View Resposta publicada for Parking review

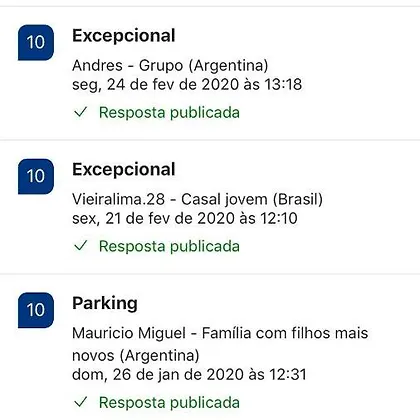(169, 402)
